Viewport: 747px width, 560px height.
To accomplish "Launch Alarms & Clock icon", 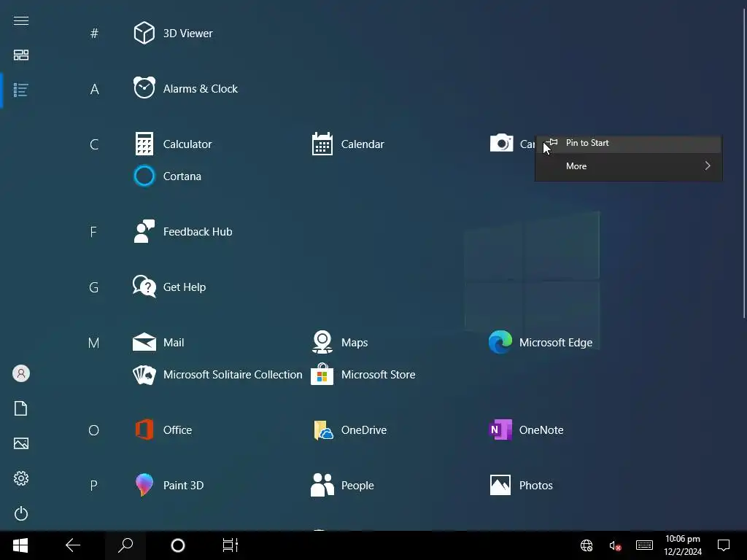I will pos(144,88).
